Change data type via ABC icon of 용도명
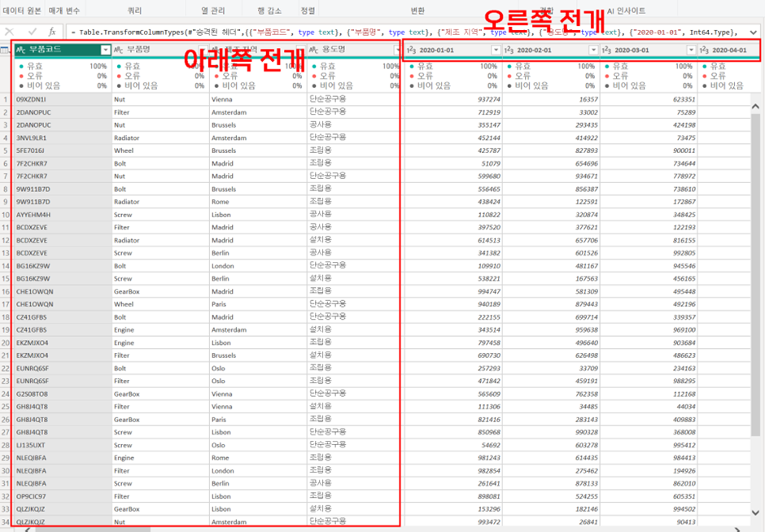Screen dimensions: 765x532 coord(314,50)
